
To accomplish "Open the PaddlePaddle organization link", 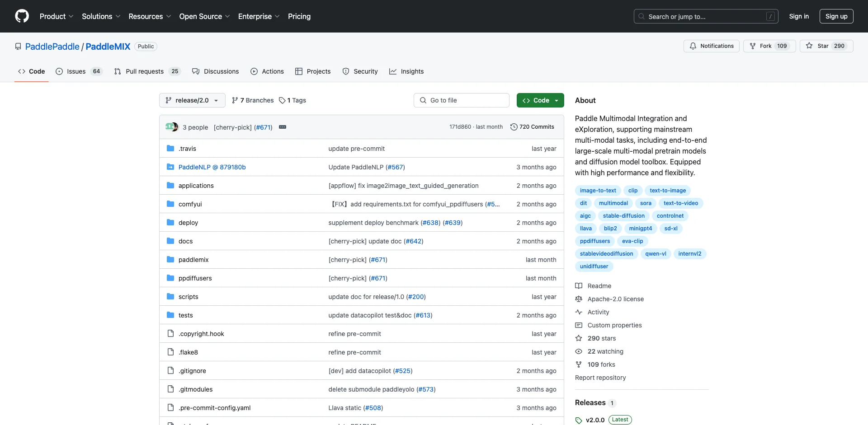I will (52, 47).
